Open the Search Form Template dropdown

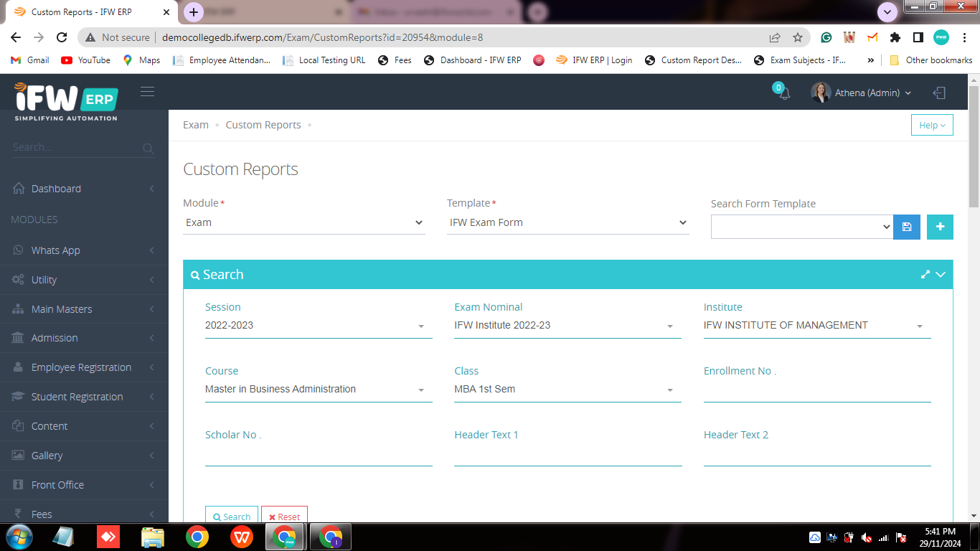point(802,227)
